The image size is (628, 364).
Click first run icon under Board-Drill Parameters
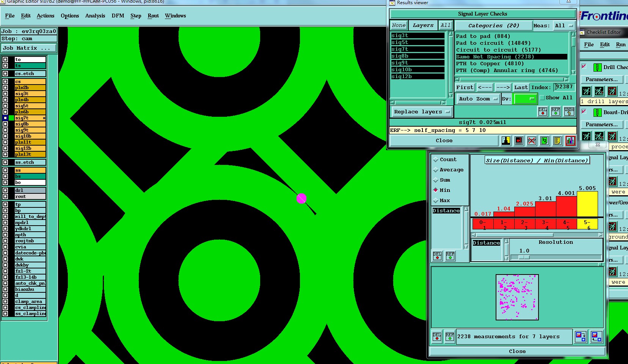tap(587, 136)
